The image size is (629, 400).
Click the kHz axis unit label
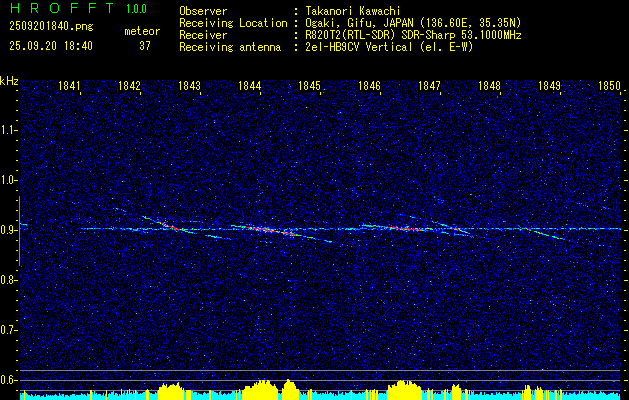tap(9, 81)
